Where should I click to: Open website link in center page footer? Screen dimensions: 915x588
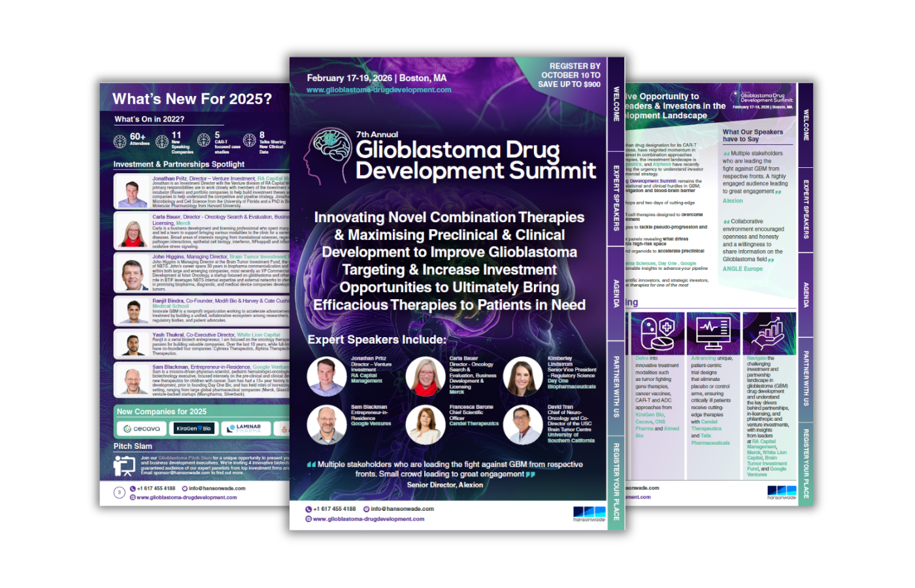pyautogui.click(x=369, y=519)
